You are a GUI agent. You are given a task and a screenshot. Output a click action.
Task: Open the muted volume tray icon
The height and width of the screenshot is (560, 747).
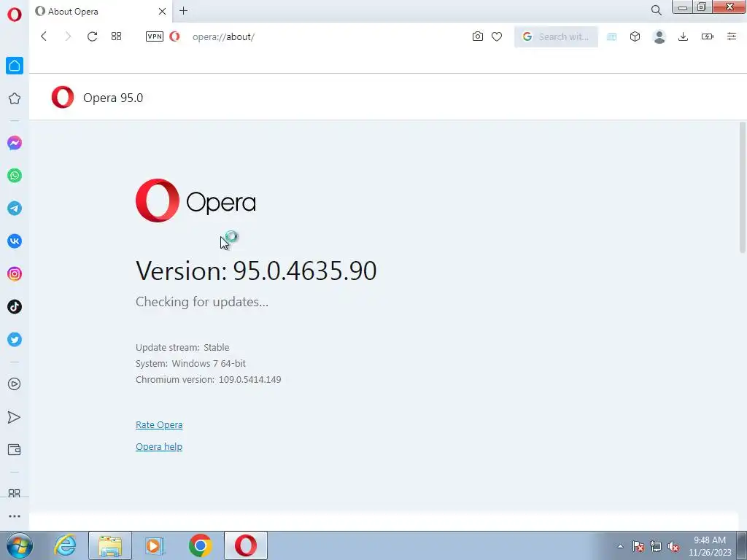coord(673,546)
